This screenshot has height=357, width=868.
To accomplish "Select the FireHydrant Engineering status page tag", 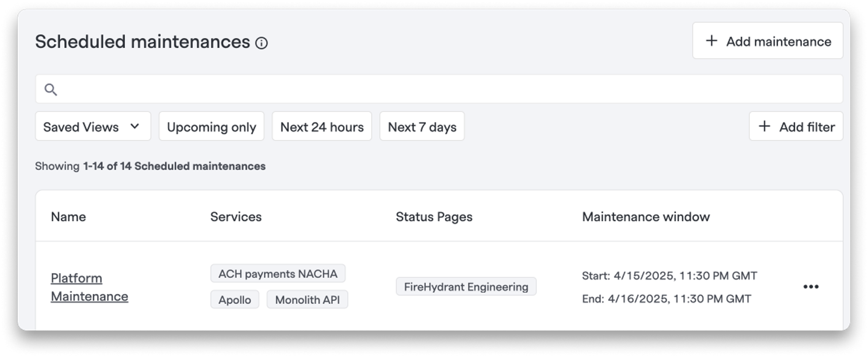I will pos(466,286).
